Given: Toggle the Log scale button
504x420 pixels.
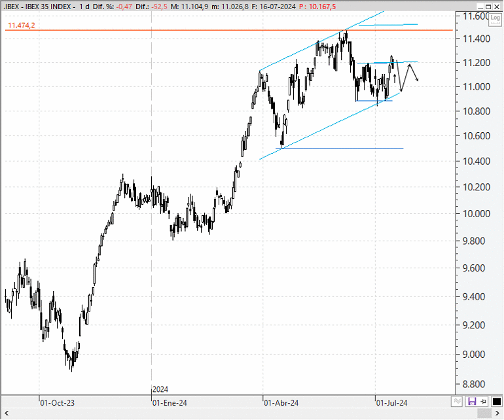Looking at the screenshot, I should click(x=495, y=20).
